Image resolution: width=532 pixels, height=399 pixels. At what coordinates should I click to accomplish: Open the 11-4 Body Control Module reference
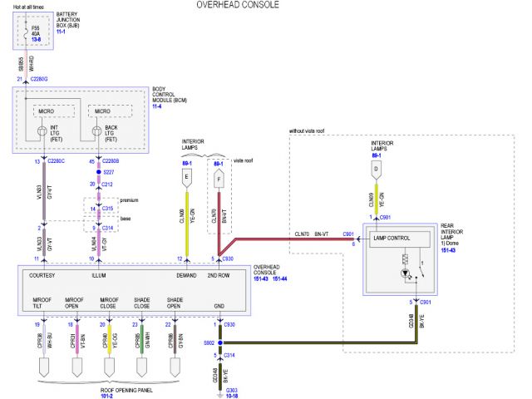click(x=157, y=106)
